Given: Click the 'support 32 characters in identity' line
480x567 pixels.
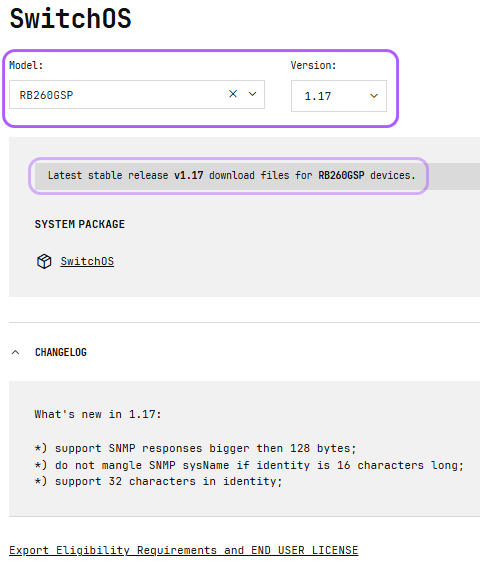Looking at the screenshot, I should click(158, 481).
